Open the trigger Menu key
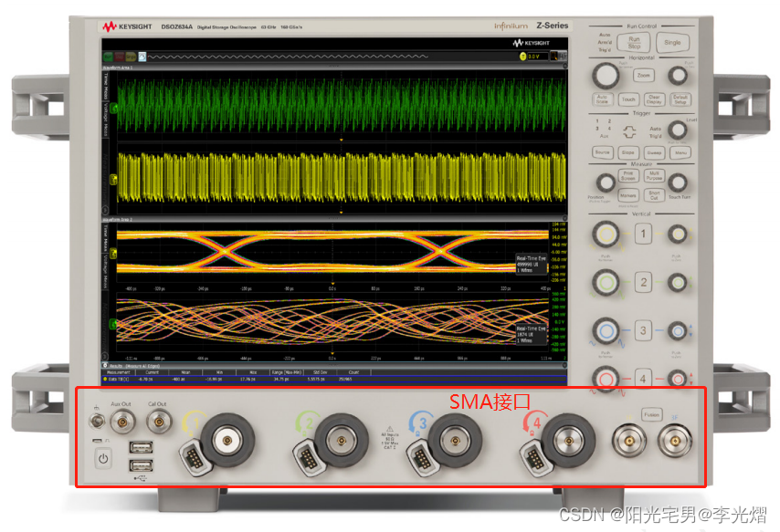Screen dimensions: 780x532 point(680,152)
